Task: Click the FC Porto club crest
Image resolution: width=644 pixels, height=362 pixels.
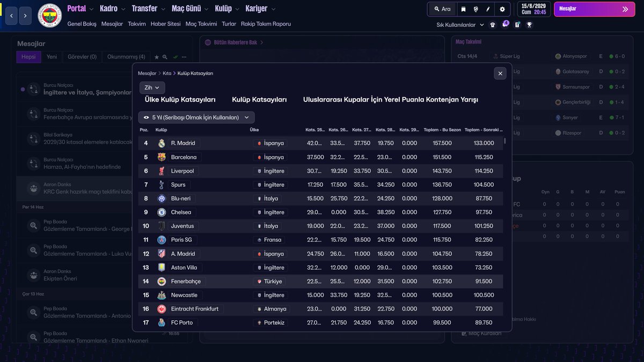Action: [x=162, y=323]
